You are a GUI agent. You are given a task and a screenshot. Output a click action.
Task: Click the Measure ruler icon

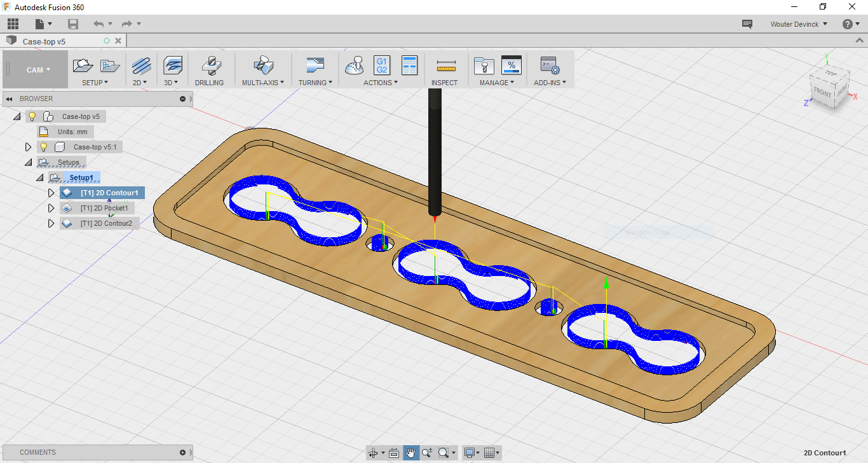(446, 66)
